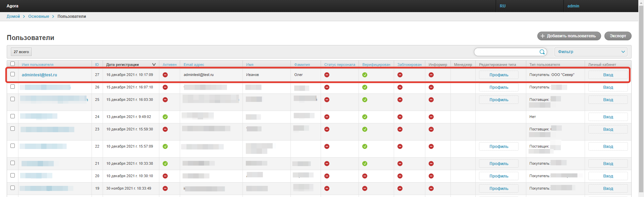The height and width of the screenshot is (197, 644).
Task: Select checkbox for user ID 24
Action: [13, 116]
